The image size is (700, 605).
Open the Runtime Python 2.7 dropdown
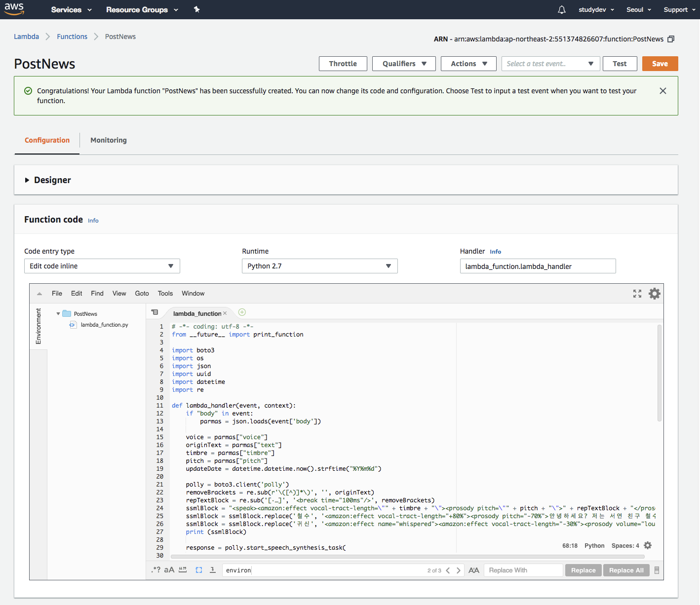coord(320,266)
